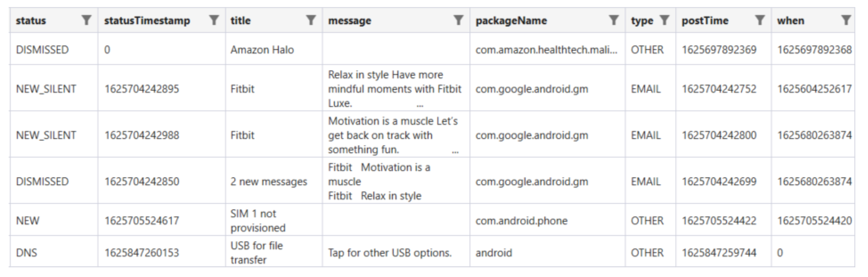
Task: Open the statusTimestamp column filter icon
Action: pos(214,20)
